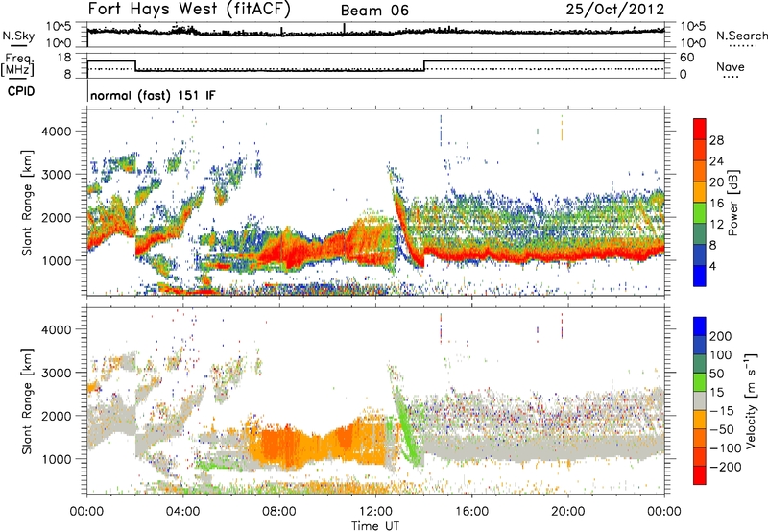This screenshot has height=532, width=768.
Task: Click the '18' tick of frequency panel
Action: point(64,58)
